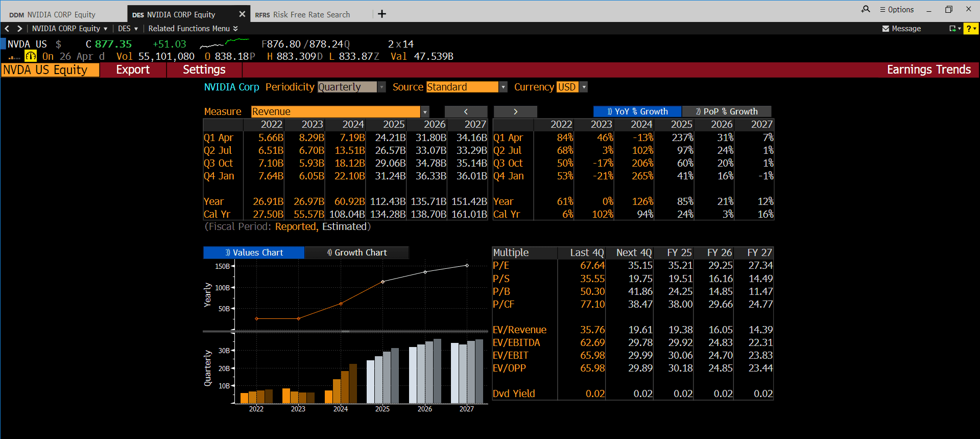Click the Earnings Trends title
Image resolution: width=980 pixels, height=439 pixels.
coord(928,70)
